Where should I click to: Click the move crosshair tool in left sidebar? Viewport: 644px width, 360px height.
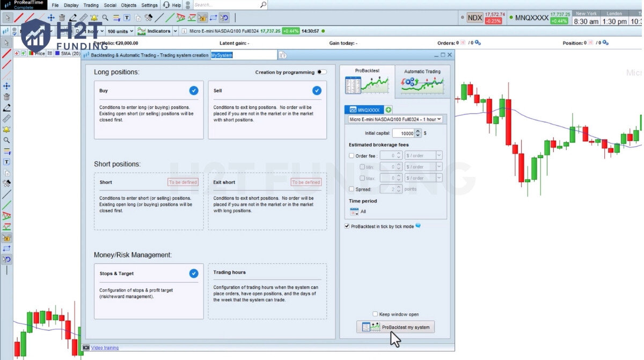(x=7, y=86)
